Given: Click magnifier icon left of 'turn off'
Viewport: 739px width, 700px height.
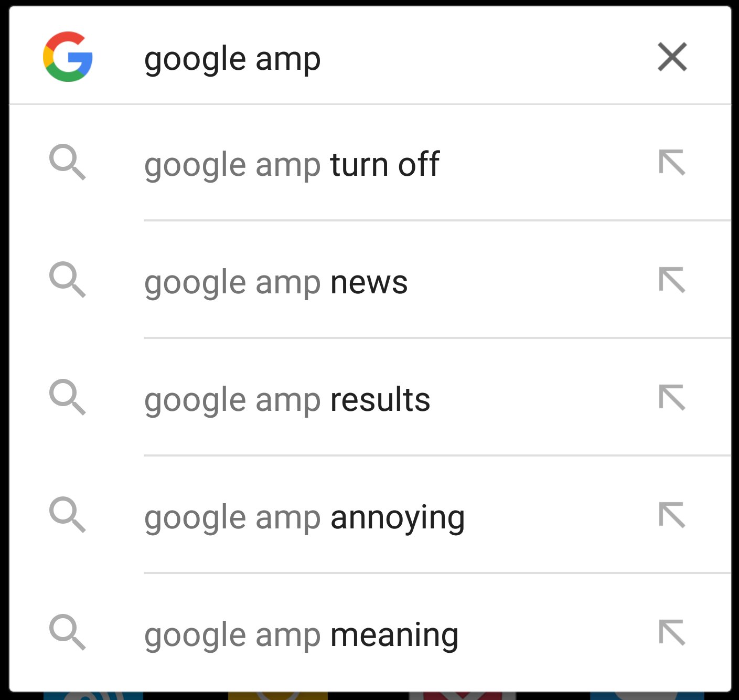Looking at the screenshot, I should (x=68, y=162).
